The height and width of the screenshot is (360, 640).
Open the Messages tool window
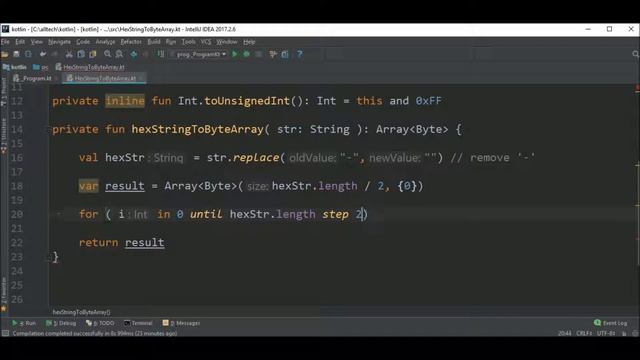point(181,323)
